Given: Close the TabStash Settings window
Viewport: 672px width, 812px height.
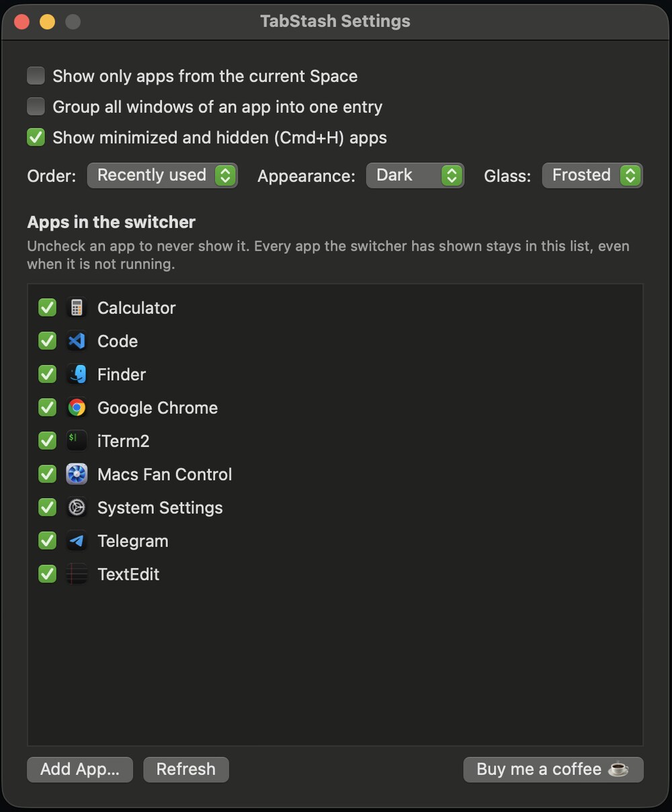Looking at the screenshot, I should [22, 22].
